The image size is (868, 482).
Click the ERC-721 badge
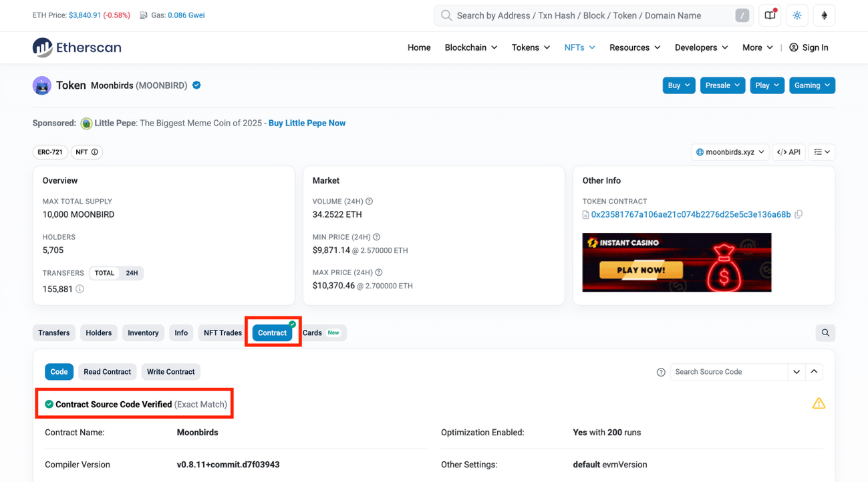pyautogui.click(x=50, y=152)
